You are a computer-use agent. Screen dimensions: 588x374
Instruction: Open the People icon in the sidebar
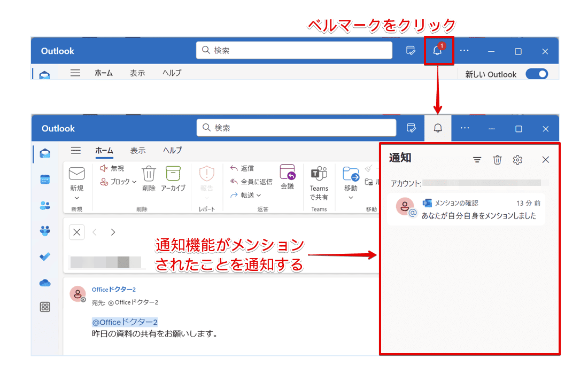pos(45,205)
